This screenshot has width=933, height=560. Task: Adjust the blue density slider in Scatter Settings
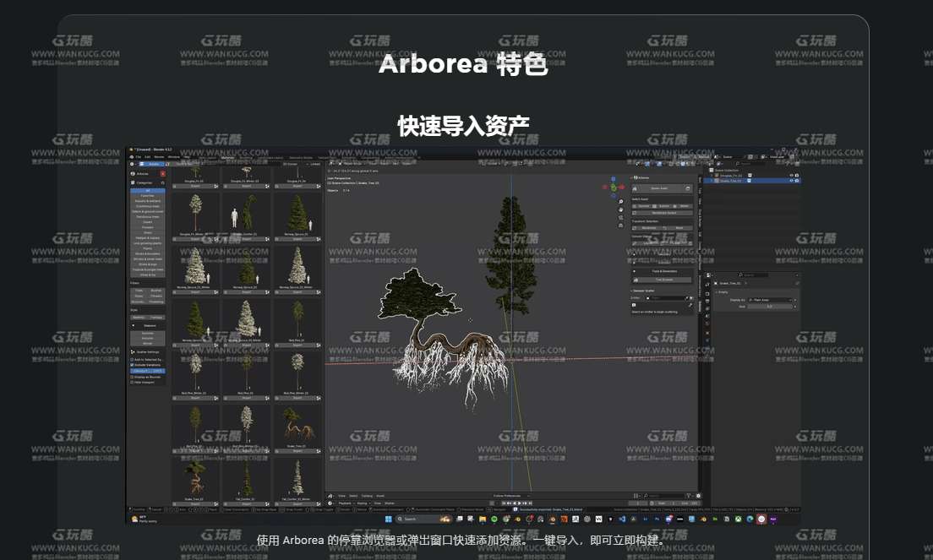(148, 371)
